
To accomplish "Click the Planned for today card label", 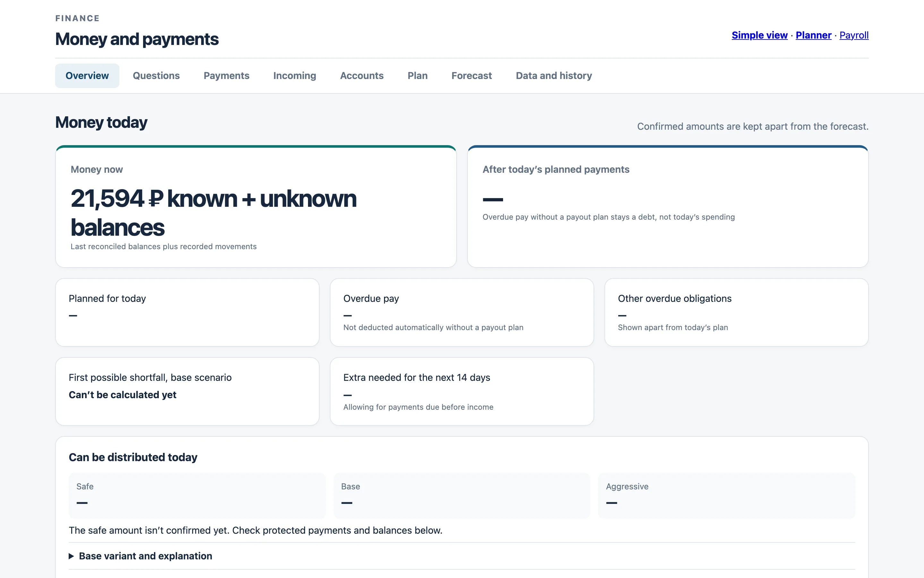I will 107,299.
